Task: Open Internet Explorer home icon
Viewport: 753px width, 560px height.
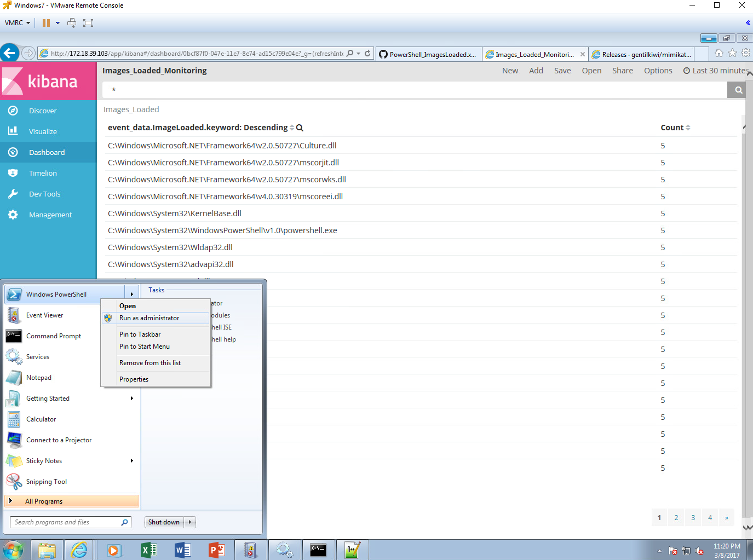Action: (719, 53)
